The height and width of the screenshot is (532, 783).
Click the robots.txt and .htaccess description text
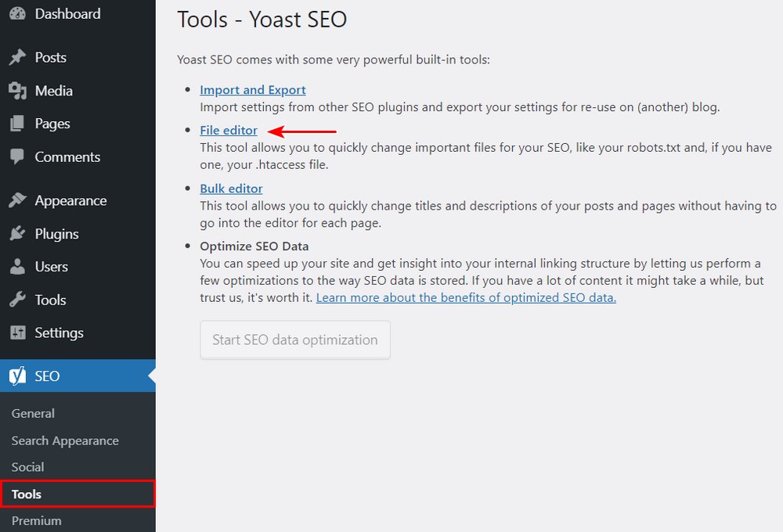[486, 156]
